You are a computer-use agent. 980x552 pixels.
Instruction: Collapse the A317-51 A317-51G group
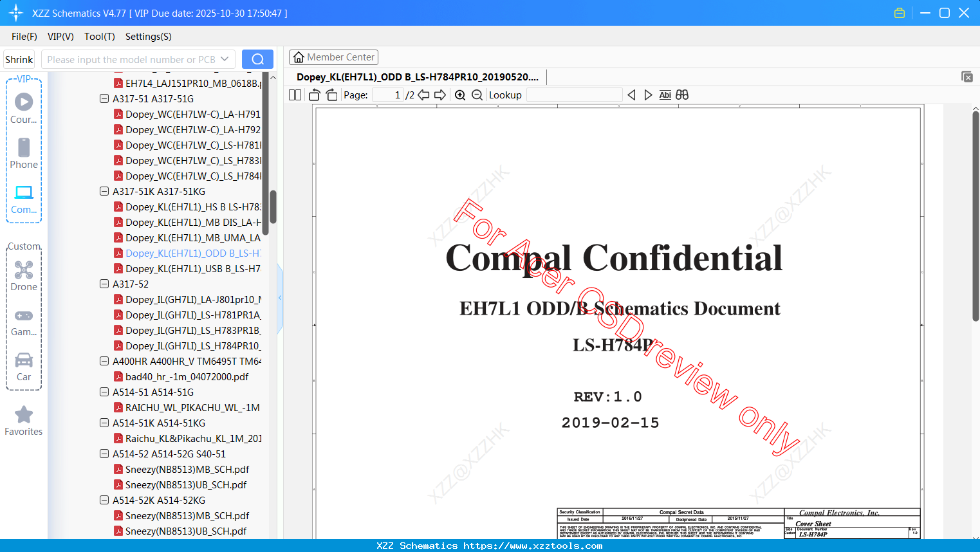click(104, 99)
